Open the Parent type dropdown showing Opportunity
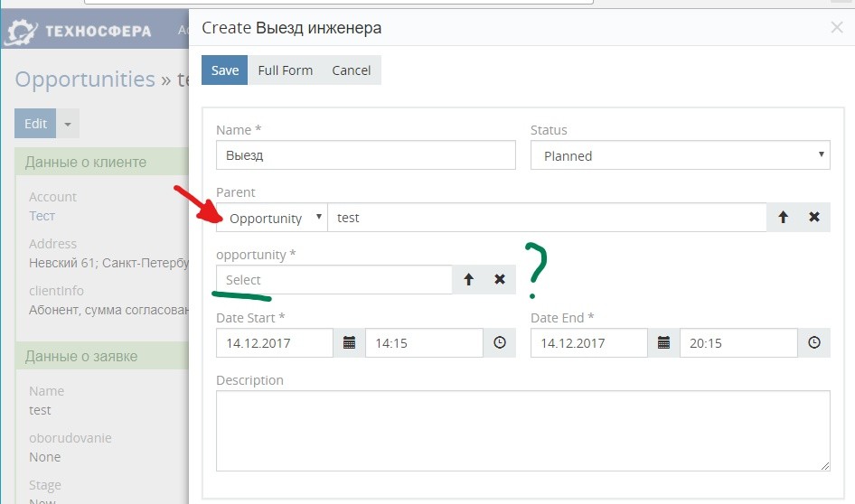The width and height of the screenshot is (855, 504). [271, 218]
